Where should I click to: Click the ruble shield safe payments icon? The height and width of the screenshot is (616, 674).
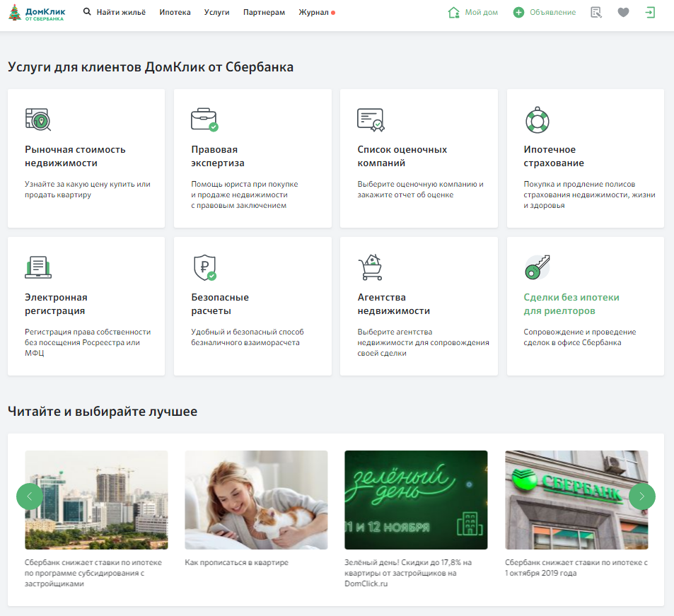click(x=204, y=267)
